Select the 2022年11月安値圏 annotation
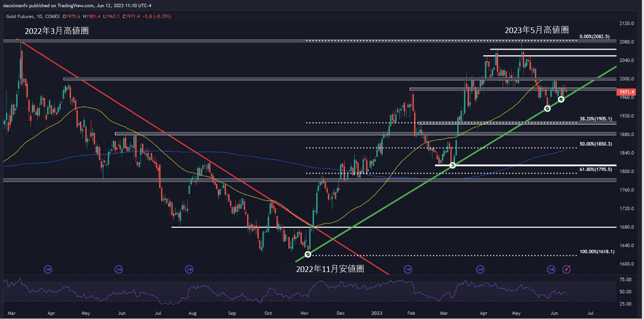This screenshot has height=319, width=644. (x=330, y=269)
